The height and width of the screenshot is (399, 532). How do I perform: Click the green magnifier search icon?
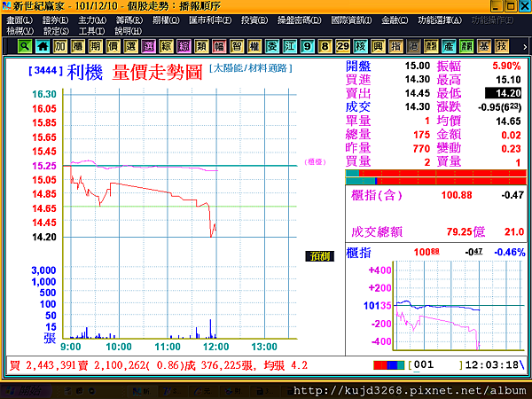(25, 46)
